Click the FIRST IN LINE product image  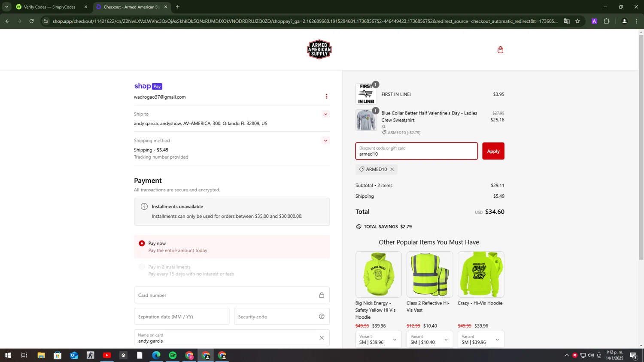(x=366, y=94)
